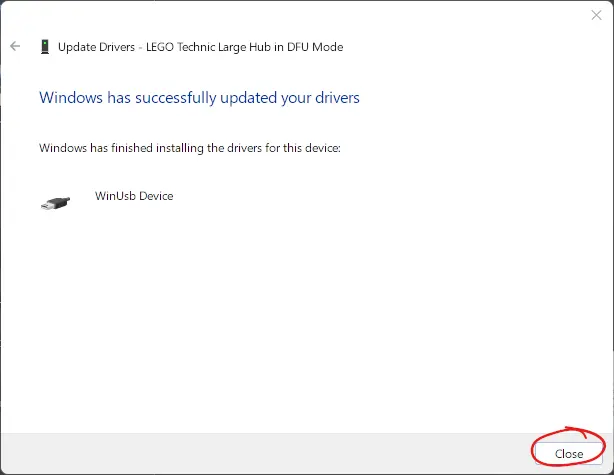Click the 'Windows has finished installing' message text
Viewport: 614px width, 475px height.
(190, 148)
